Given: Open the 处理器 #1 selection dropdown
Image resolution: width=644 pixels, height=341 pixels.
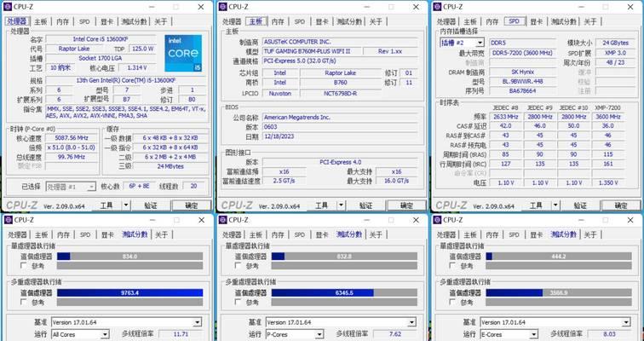Looking at the screenshot, I should pos(71,187).
